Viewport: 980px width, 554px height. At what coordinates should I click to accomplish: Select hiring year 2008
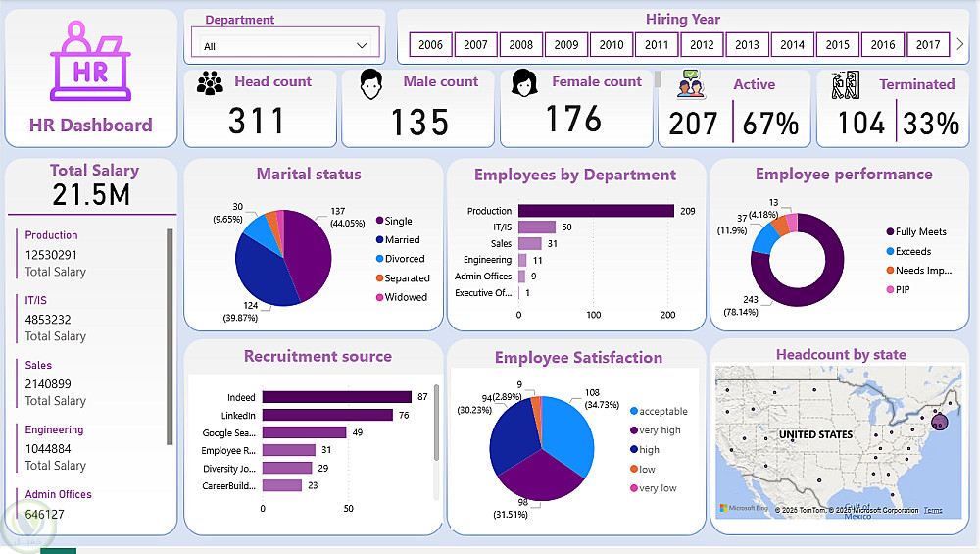520,44
